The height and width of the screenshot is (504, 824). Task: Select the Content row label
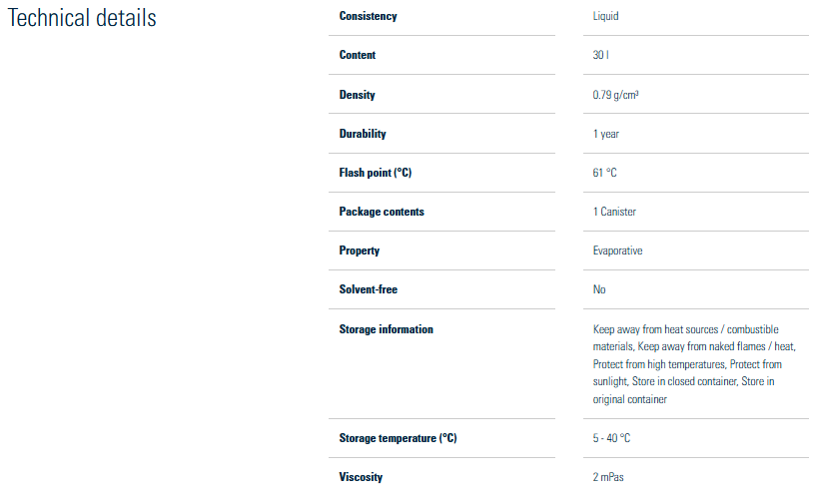[358, 56]
